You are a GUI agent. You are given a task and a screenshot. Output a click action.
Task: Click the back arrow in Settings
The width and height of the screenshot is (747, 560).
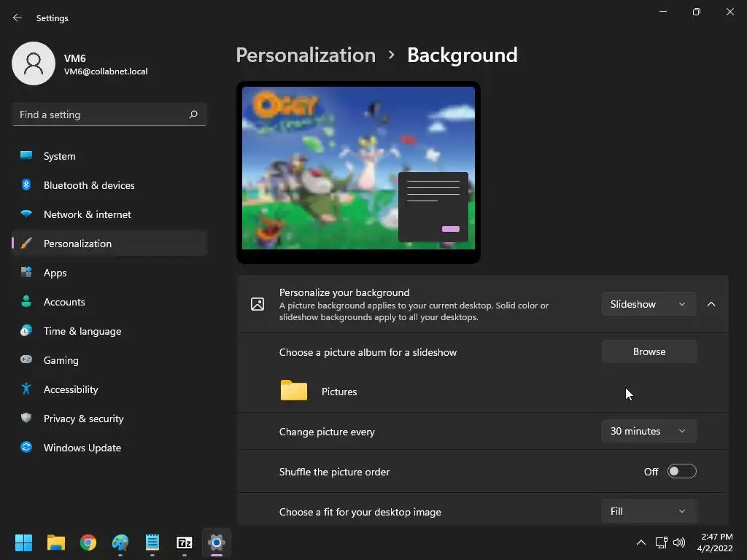[x=18, y=17]
